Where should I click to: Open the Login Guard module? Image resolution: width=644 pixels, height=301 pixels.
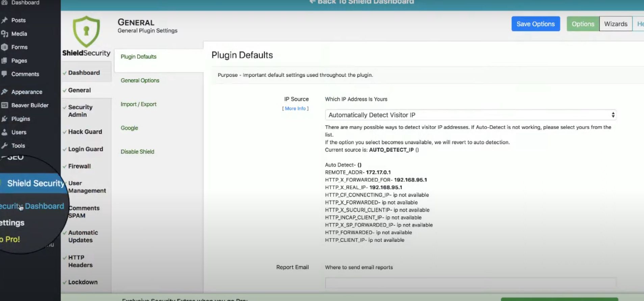86,149
